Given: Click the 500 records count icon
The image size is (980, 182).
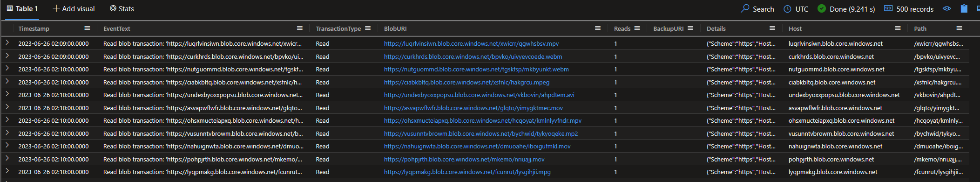Looking at the screenshot, I should pos(888,8).
